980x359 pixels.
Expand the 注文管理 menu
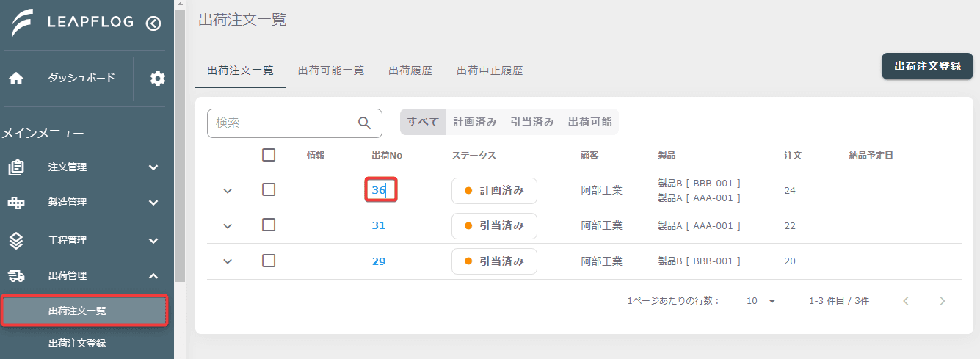pyautogui.click(x=153, y=167)
